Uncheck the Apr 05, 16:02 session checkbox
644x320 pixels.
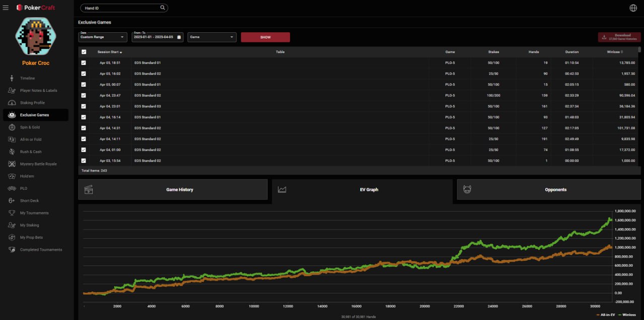(84, 74)
